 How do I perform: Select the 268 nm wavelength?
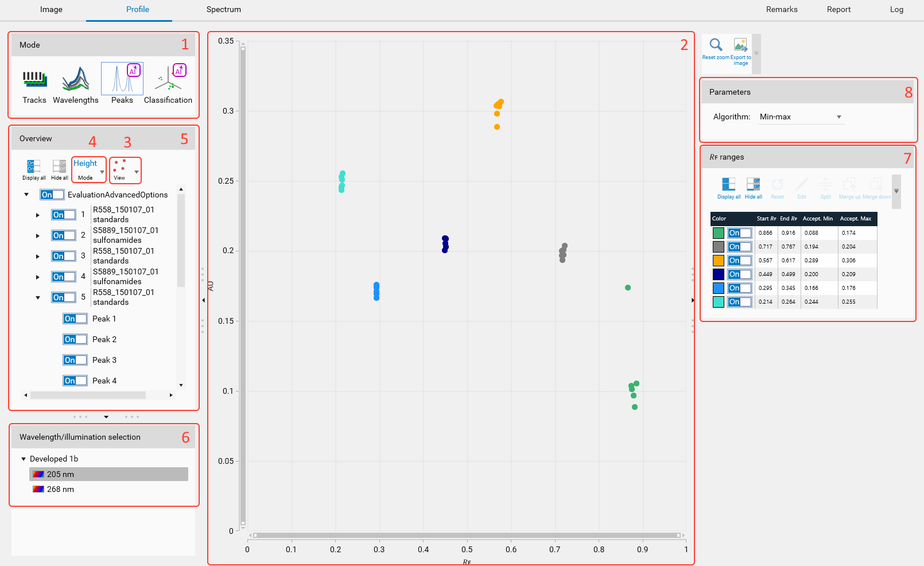[x=60, y=489]
